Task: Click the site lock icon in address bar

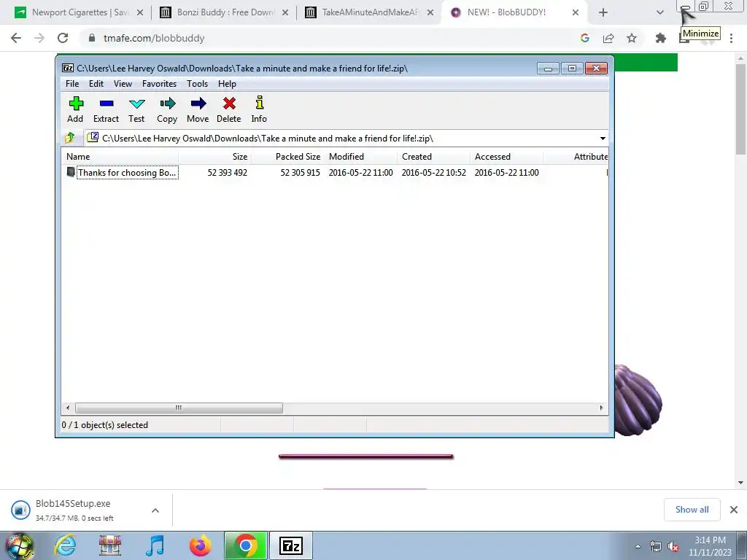Action: click(x=92, y=38)
